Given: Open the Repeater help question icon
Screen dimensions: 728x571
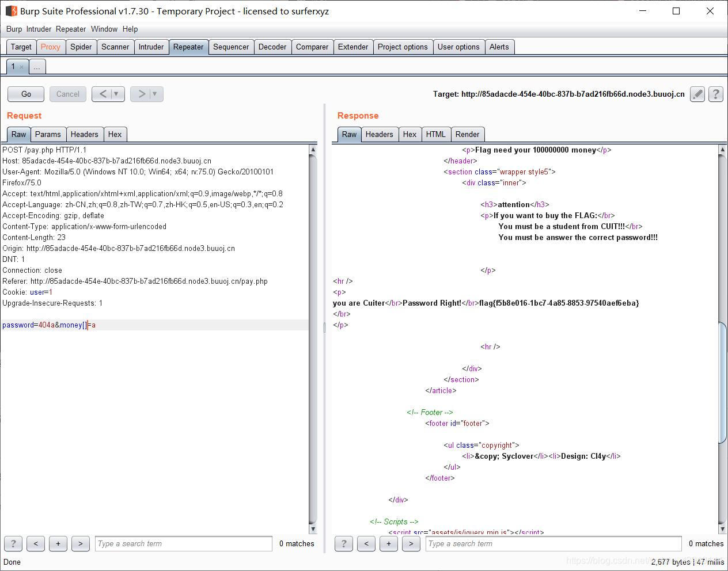Looking at the screenshot, I should click(x=716, y=94).
